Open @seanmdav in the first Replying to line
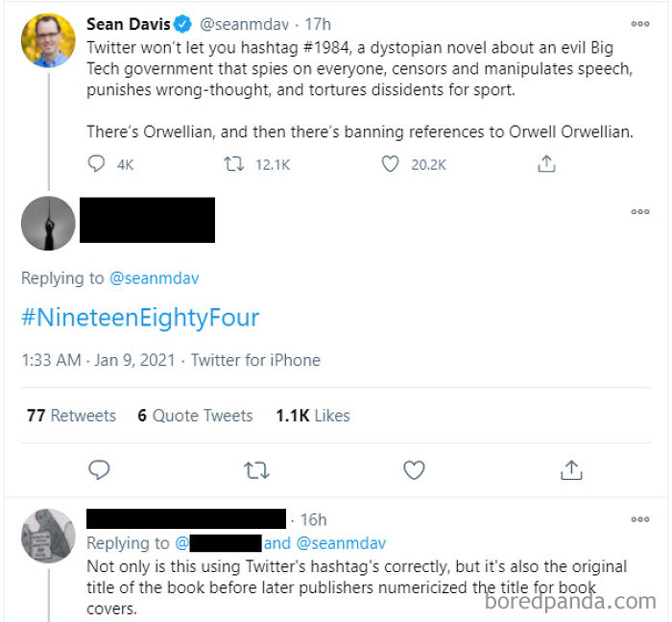Image resolution: width=672 pixels, height=622 pixels. 155,278
